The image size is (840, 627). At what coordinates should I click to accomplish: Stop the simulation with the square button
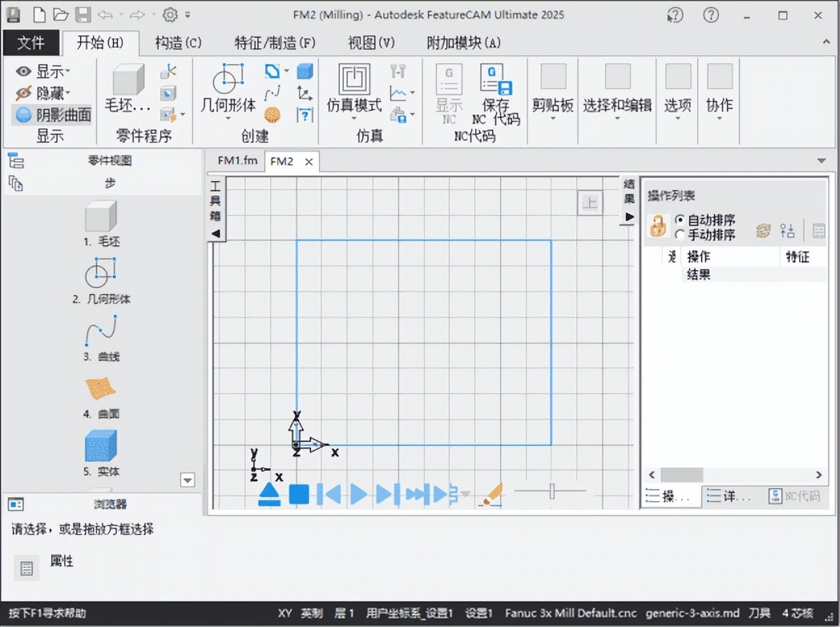point(299,494)
